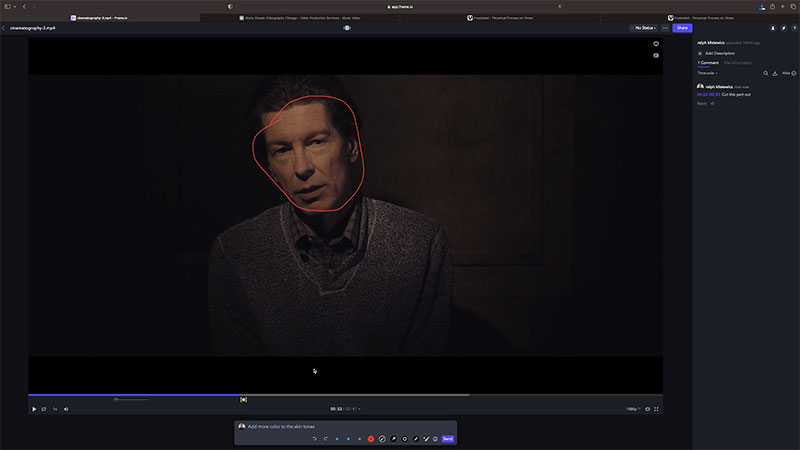Search comments with the magnifier icon
800x450 pixels.
(x=766, y=73)
